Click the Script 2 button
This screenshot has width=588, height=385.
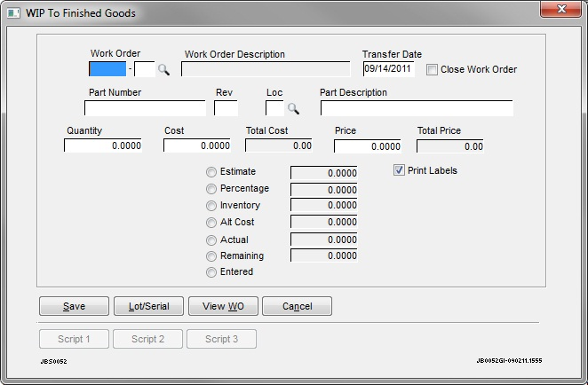pos(147,339)
